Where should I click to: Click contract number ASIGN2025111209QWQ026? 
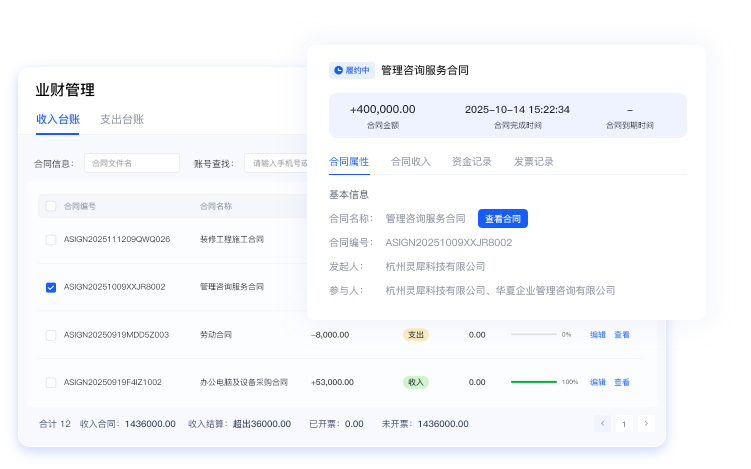tap(117, 240)
